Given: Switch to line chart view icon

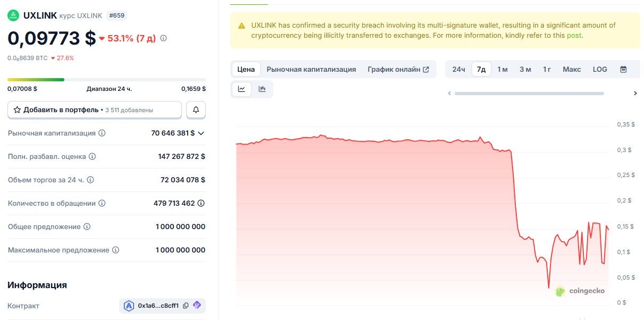Looking at the screenshot, I should (241, 89).
